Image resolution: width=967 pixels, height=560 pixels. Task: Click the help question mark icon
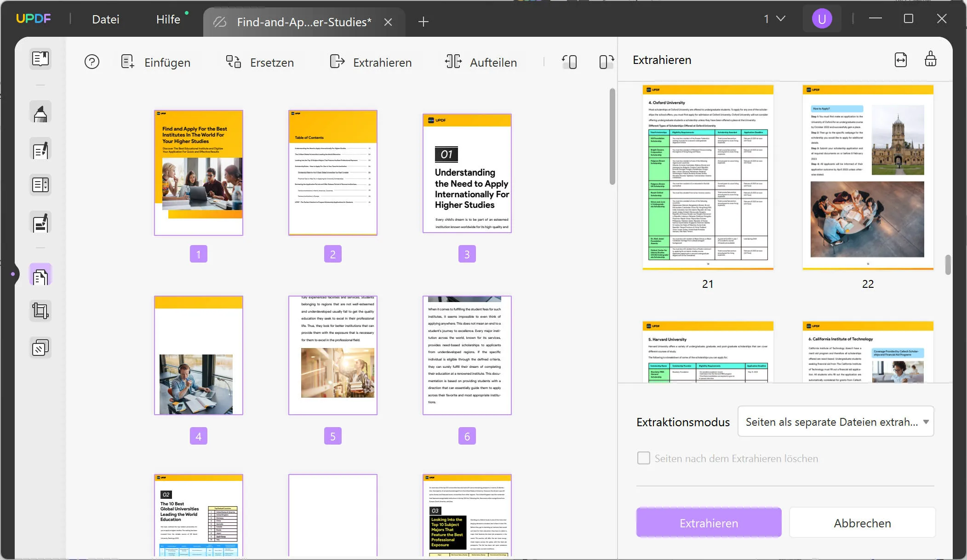[92, 62]
